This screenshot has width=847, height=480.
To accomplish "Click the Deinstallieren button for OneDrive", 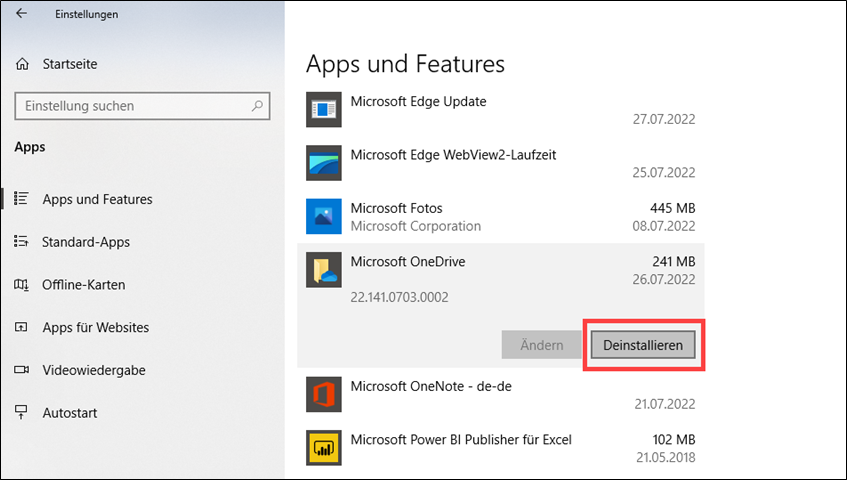I will (x=643, y=345).
